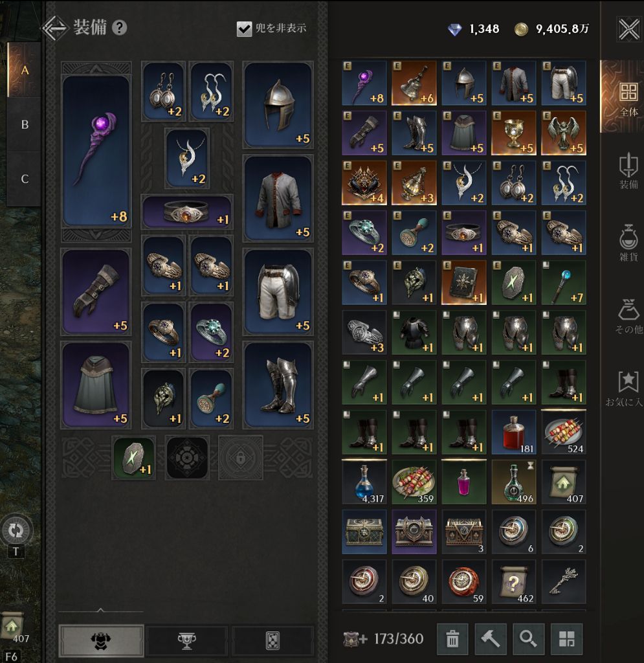
Task: Select the +8 purple staff weapon slot
Action: (96, 151)
